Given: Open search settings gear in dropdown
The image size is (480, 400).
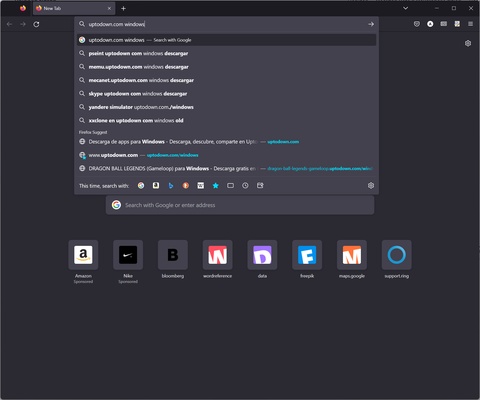Looking at the screenshot, I should (x=371, y=186).
